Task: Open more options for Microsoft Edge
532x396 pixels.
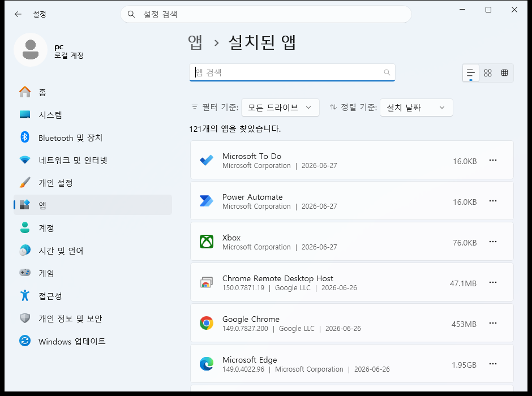Action: (x=492, y=363)
